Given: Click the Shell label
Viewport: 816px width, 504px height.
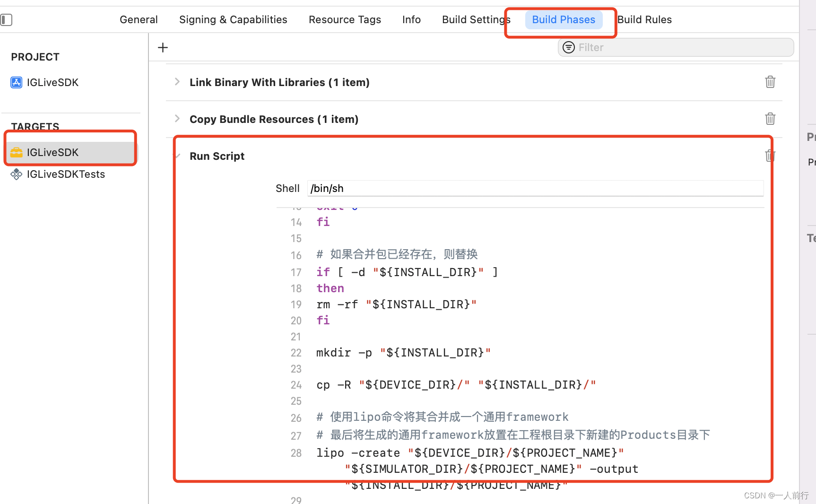Looking at the screenshot, I should (x=287, y=188).
